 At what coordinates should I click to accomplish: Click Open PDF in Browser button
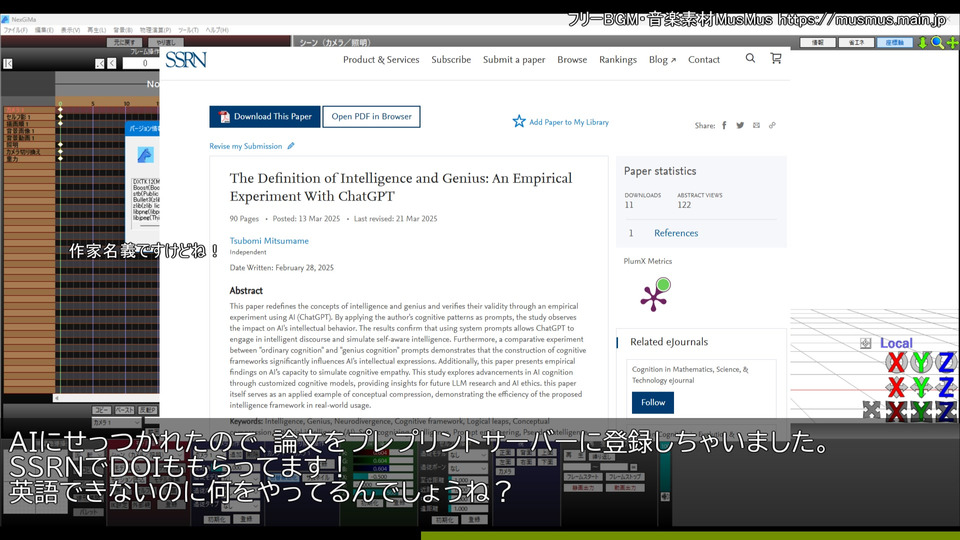(x=371, y=116)
